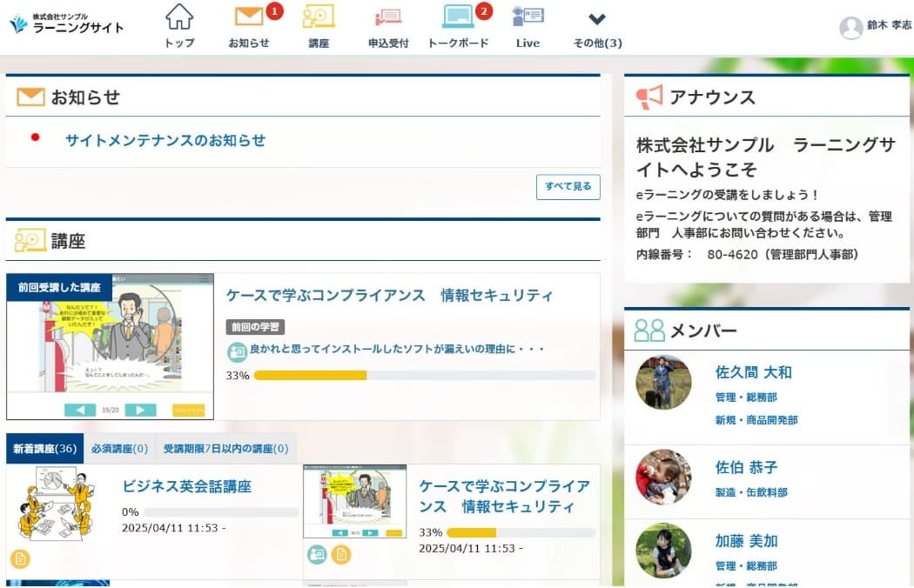Image resolution: width=914 pixels, height=588 pixels.
Task: Click 2025/04/11 date under ビジネス英会話講座
Action: tap(174, 528)
